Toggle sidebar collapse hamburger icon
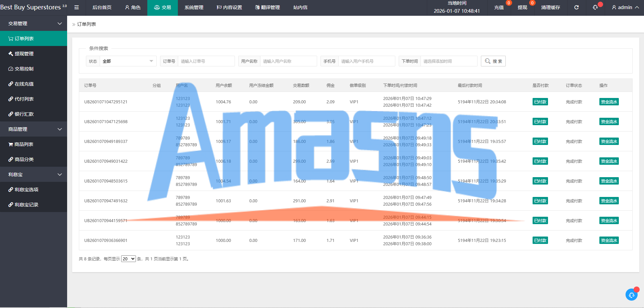Image resolution: width=644 pixels, height=308 pixels. pos(77,7)
